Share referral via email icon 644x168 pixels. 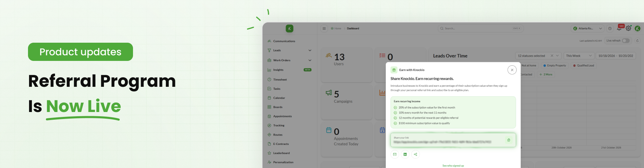pyautogui.click(x=395, y=154)
